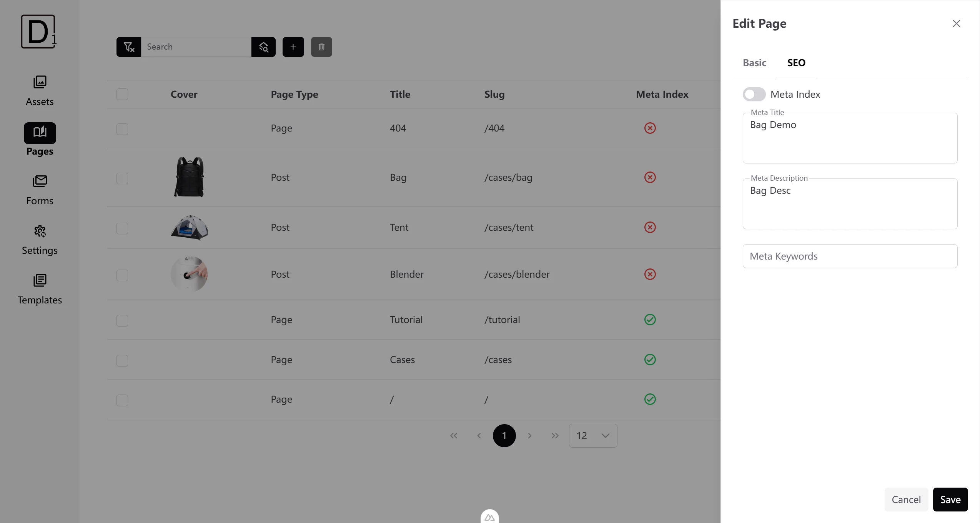The image size is (980, 523).
Task: Click the Blender title cell
Action: pos(407,274)
